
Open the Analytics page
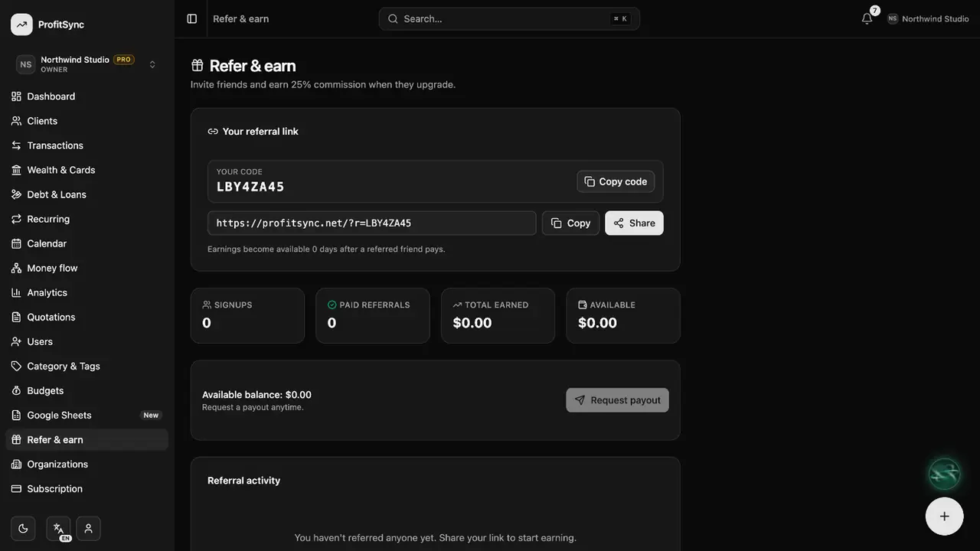87,292
